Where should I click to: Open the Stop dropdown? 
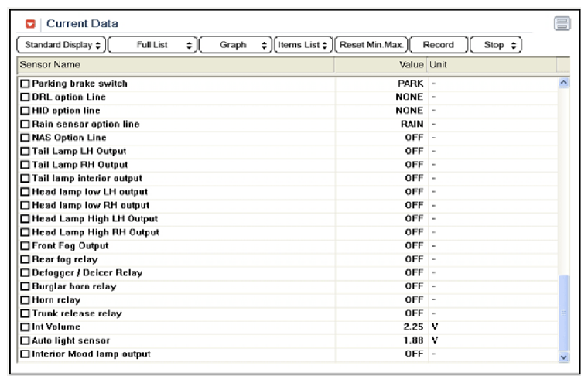tap(495, 45)
